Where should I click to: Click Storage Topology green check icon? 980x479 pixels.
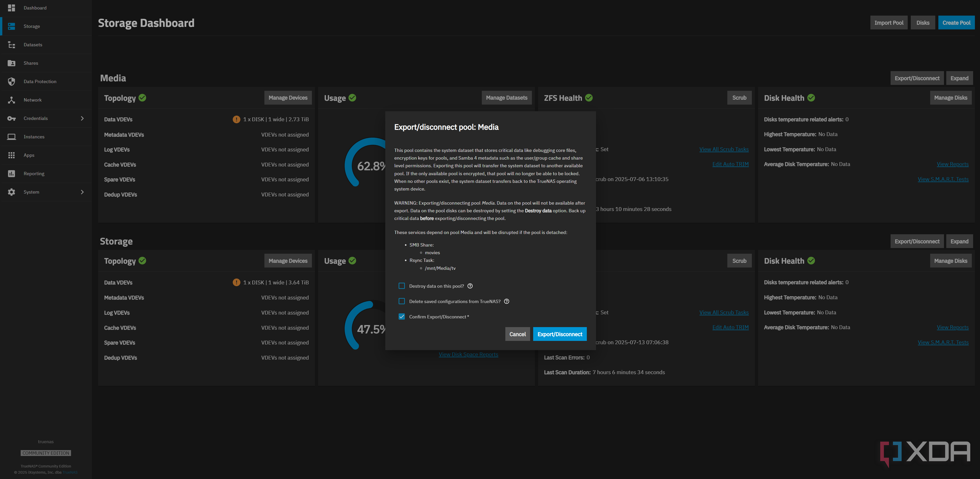(142, 261)
